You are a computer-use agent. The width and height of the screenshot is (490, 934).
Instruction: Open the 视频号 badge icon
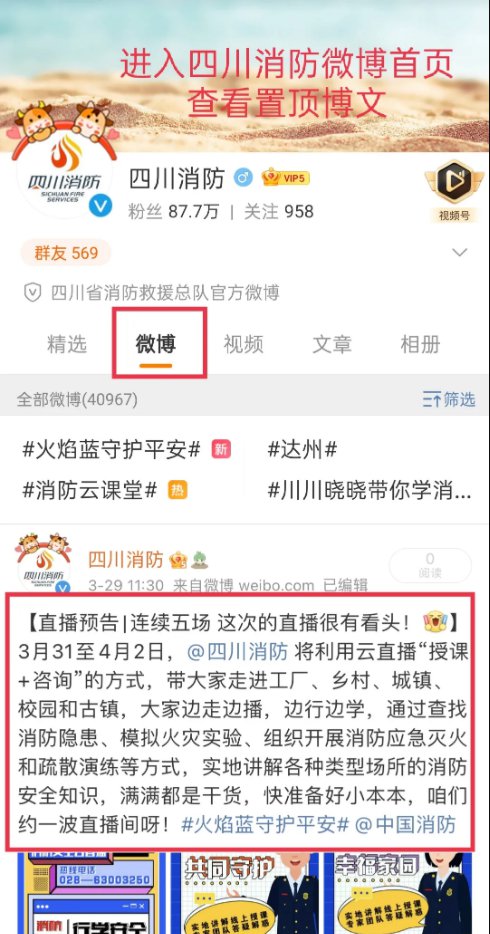point(454,182)
